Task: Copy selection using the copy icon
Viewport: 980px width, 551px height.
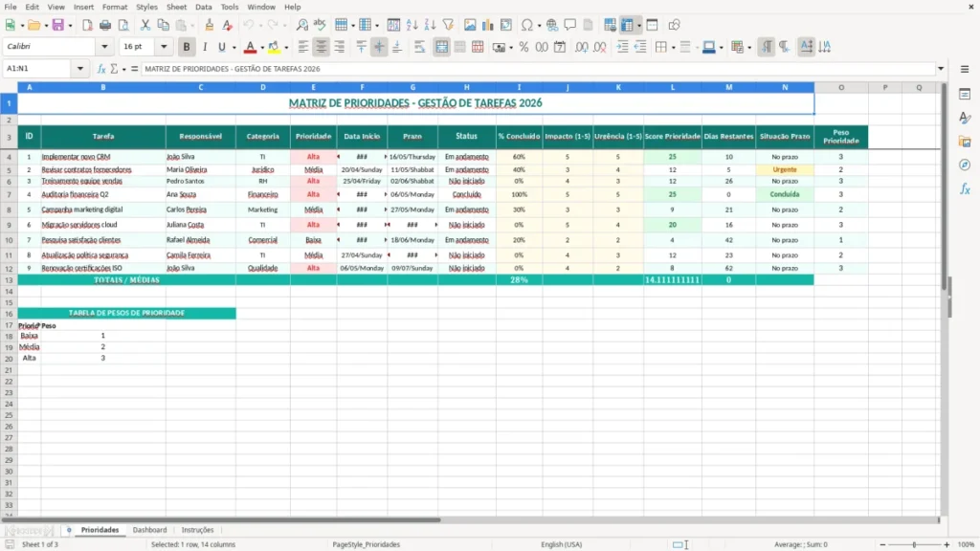Action: (163, 25)
